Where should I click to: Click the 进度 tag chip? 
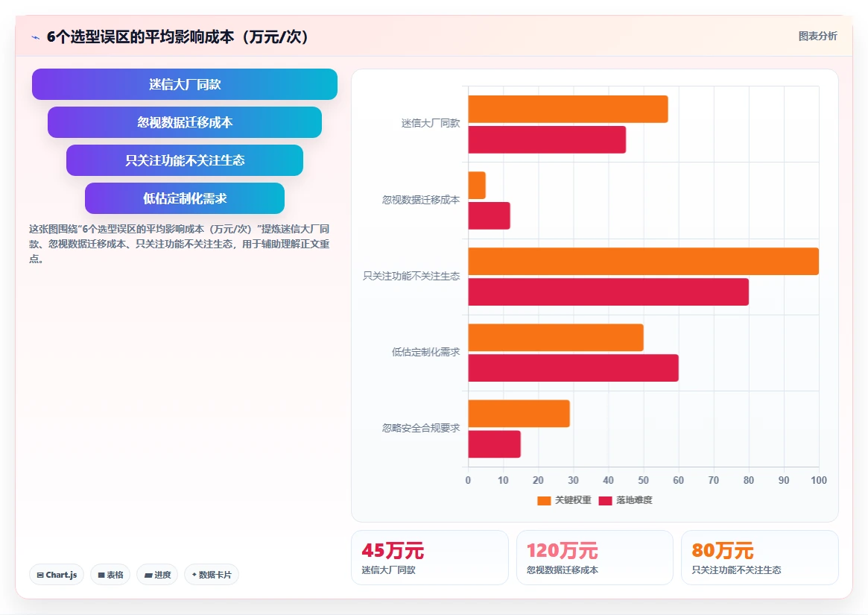pos(157,575)
